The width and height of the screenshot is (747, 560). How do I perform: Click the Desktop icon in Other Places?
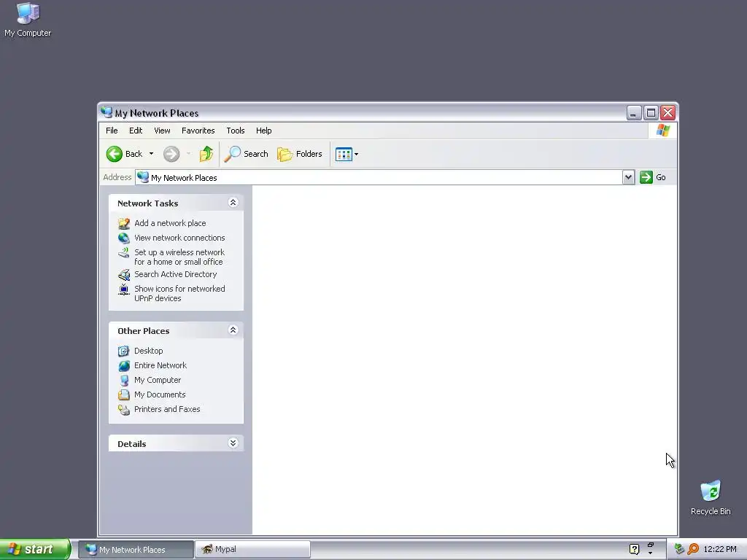(x=124, y=351)
